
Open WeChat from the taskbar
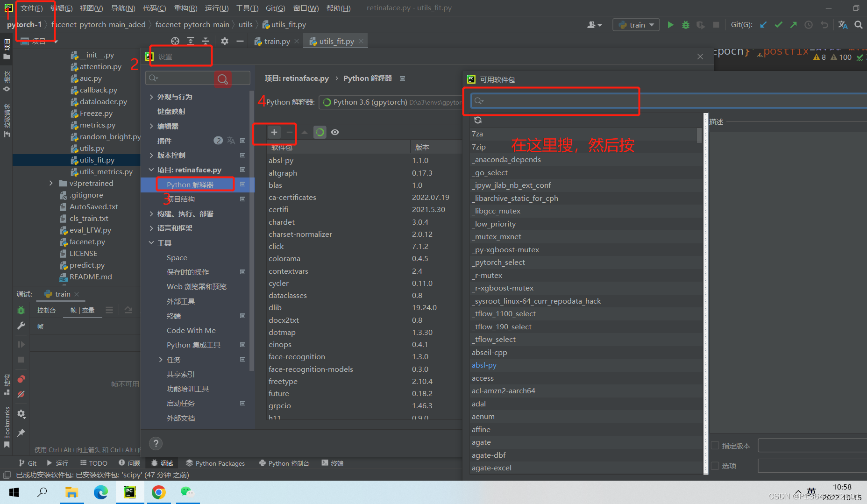[187, 492]
